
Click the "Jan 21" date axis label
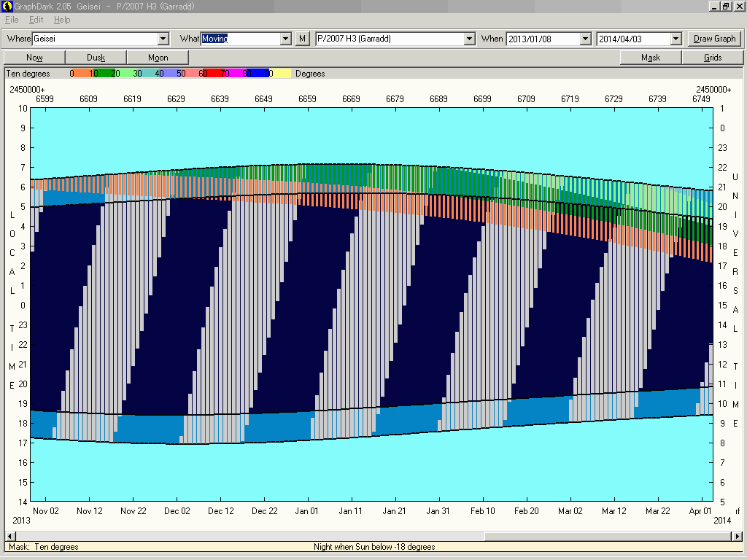394,511
